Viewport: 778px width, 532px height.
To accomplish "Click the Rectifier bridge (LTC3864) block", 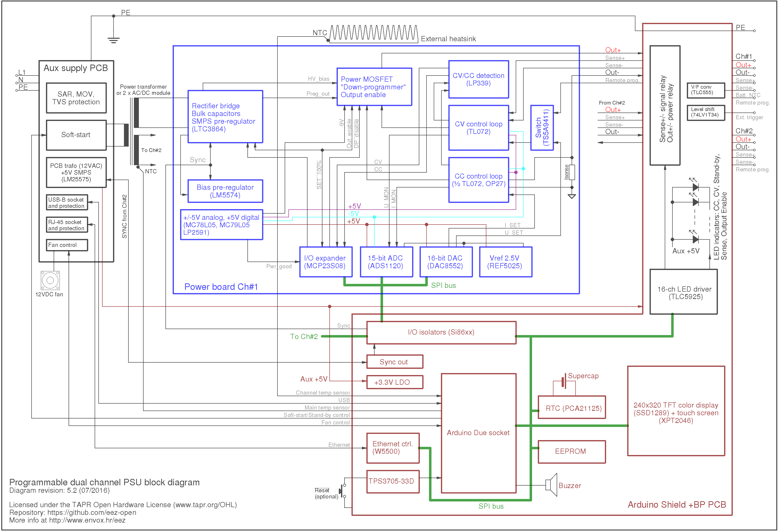I will point(225,116).
